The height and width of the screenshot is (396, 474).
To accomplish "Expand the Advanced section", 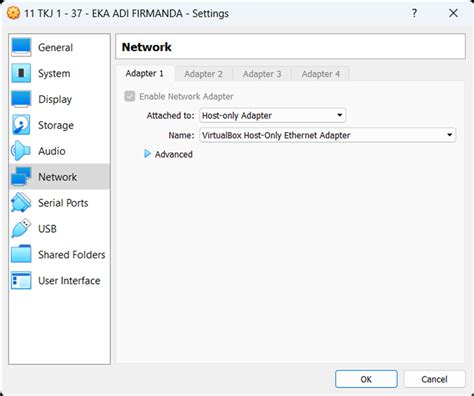I will [168, 154].
